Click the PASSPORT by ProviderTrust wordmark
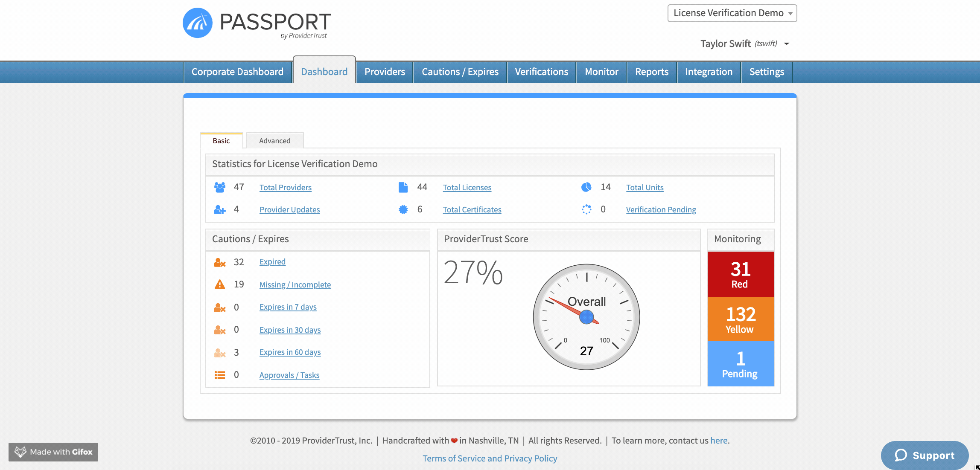 275,25
